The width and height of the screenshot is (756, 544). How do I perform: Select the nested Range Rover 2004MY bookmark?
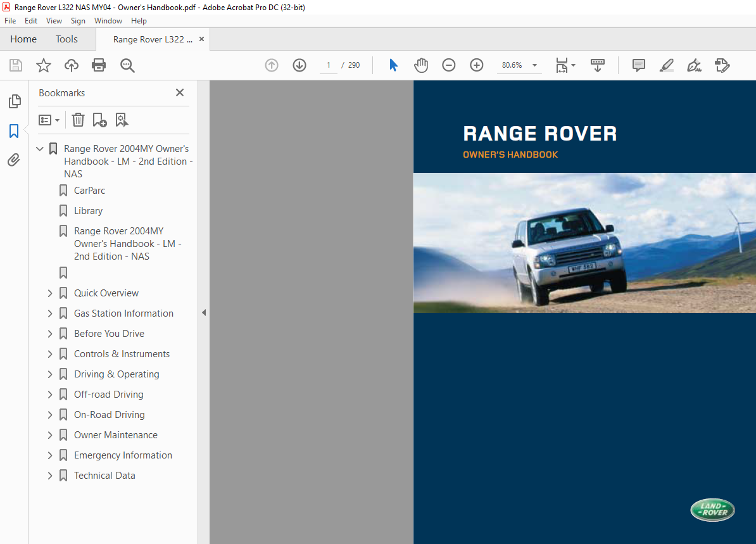pos(128,244)
